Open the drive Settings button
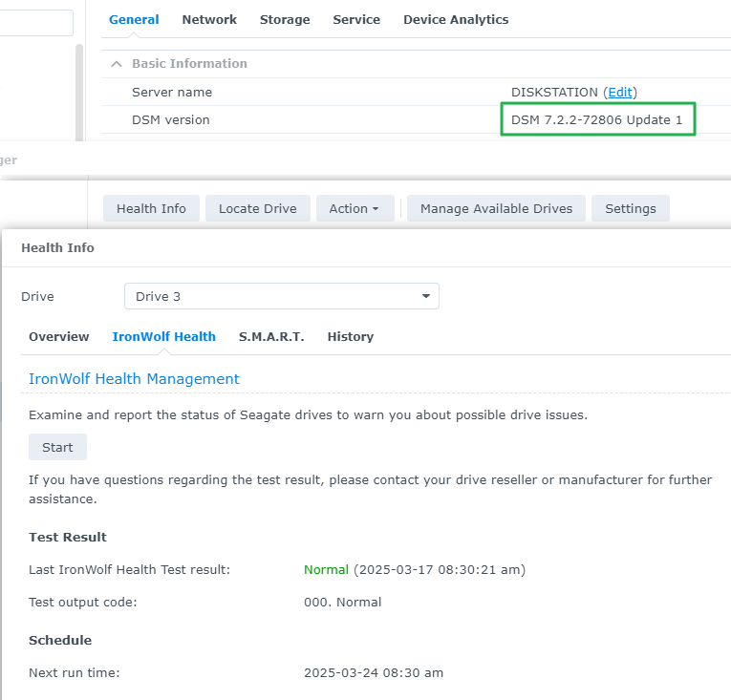The height and width of the screenshot is (700, 731). point(630,208)
